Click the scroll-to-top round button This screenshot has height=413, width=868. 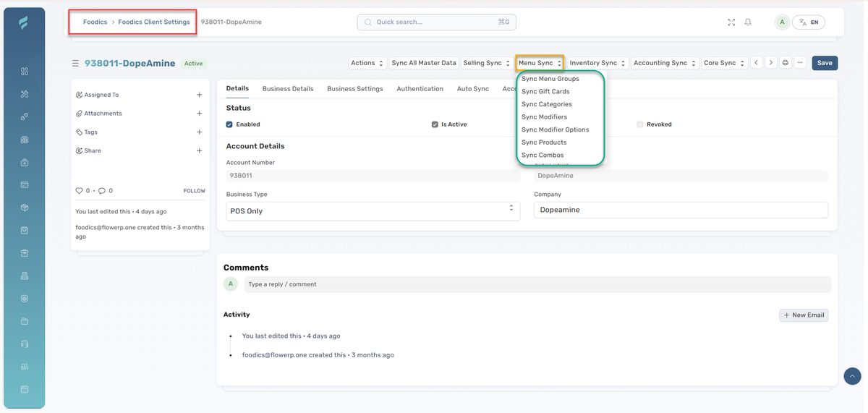(852, 375)
